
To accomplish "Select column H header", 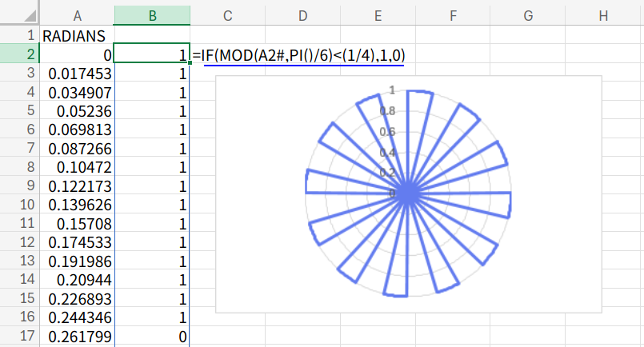I will click(603, 15).
